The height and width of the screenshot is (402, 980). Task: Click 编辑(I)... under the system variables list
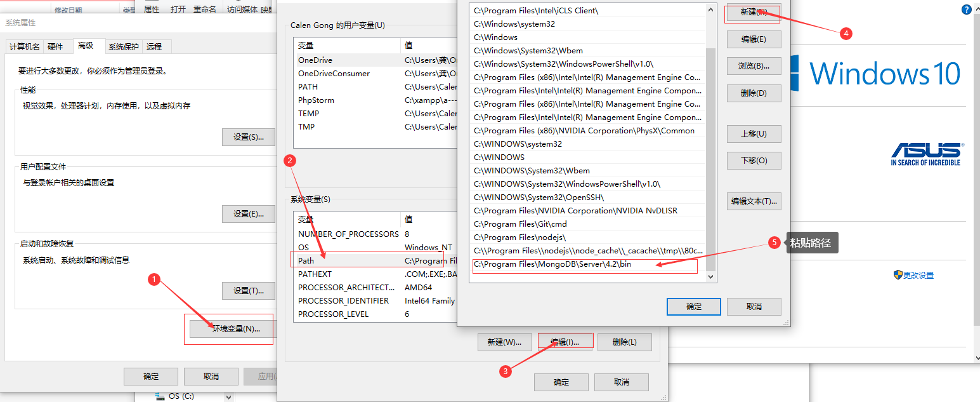tap(565, 342)
